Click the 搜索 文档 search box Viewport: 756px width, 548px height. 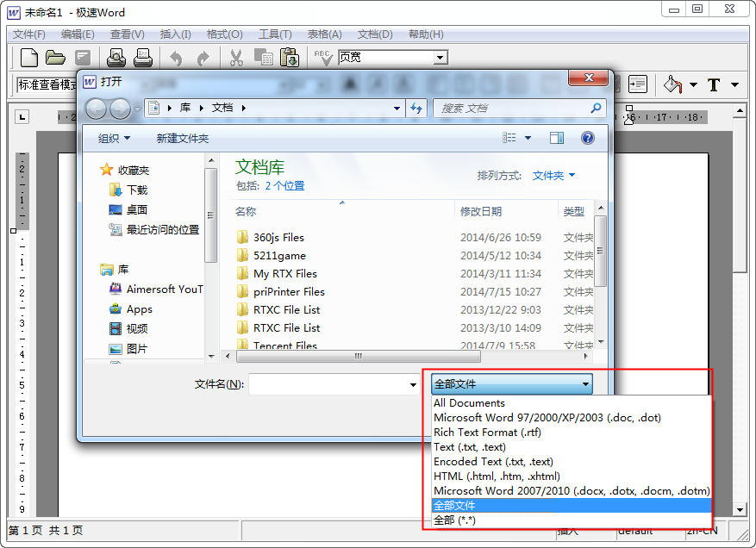[x=511, y=109]
